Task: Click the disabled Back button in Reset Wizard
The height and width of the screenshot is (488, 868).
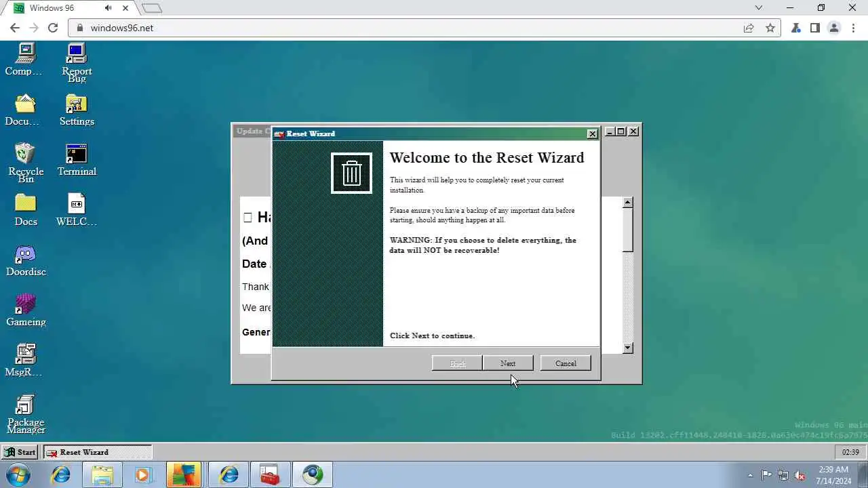Action: click(x=458, y=363)
